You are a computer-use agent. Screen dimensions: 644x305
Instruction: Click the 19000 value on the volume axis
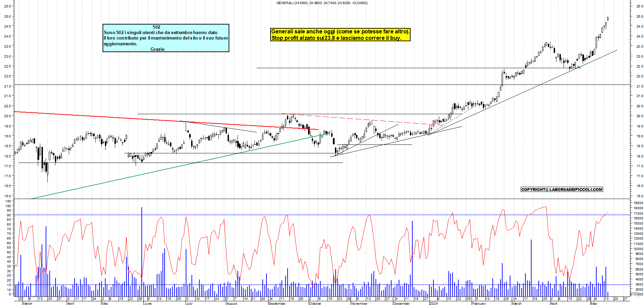point(638,203)
